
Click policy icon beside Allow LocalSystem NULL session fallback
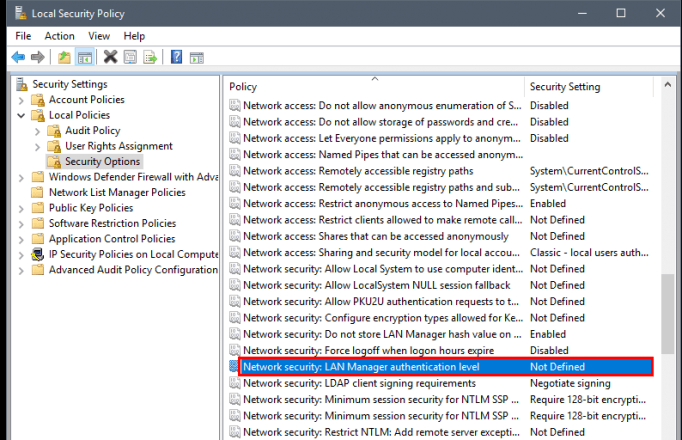(x=235, y=285)
